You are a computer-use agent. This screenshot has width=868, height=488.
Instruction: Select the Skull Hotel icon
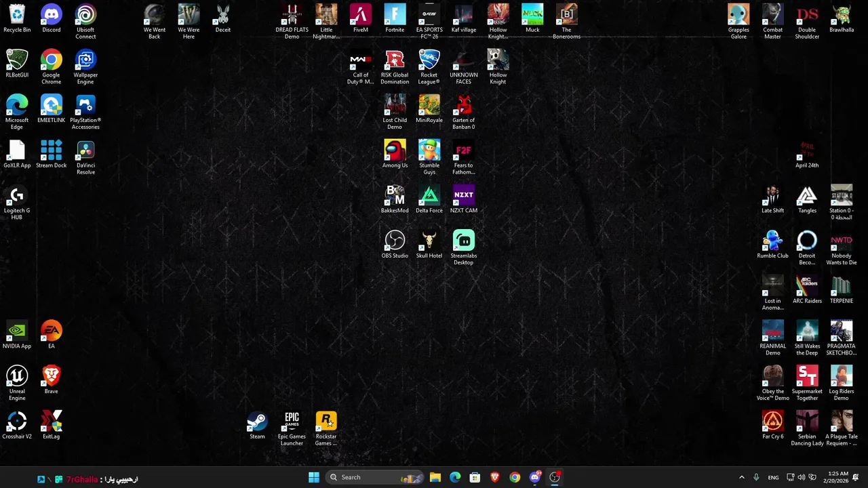click(429, 245)
